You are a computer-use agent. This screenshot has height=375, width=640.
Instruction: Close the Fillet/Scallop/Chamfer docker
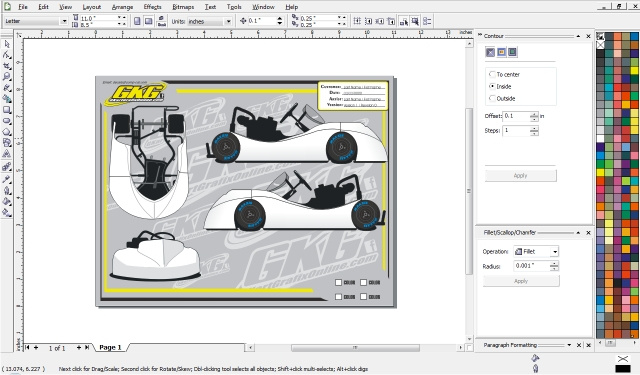(588, 233)
